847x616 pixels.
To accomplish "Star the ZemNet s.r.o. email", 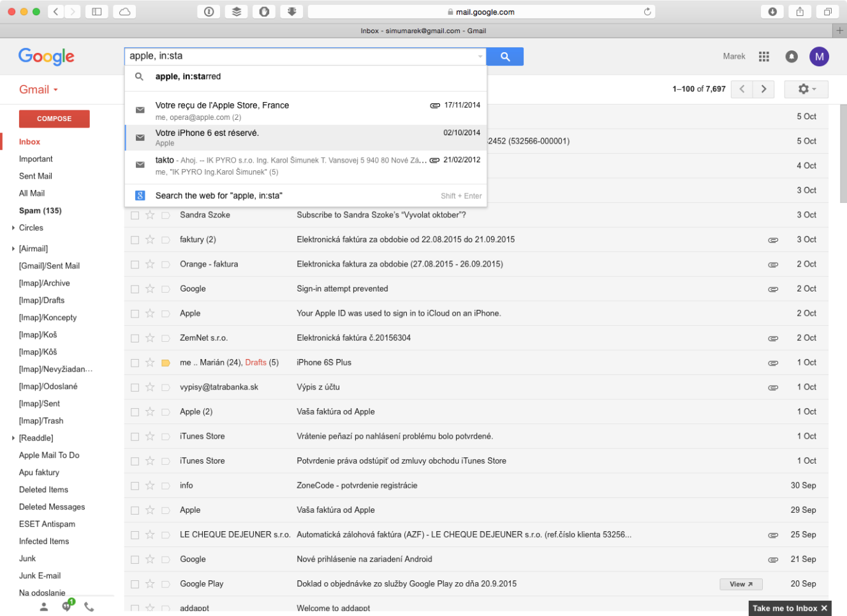I will coord(150,338).
